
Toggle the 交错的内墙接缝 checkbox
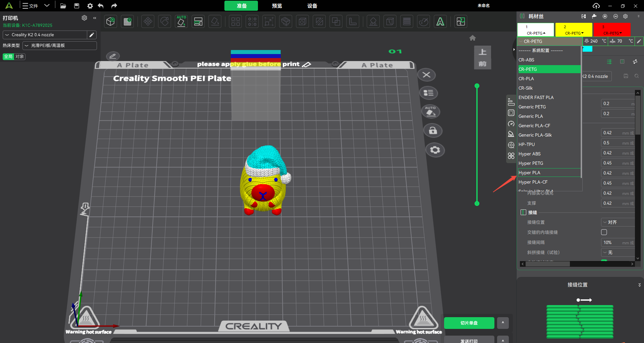coord(604,232)
